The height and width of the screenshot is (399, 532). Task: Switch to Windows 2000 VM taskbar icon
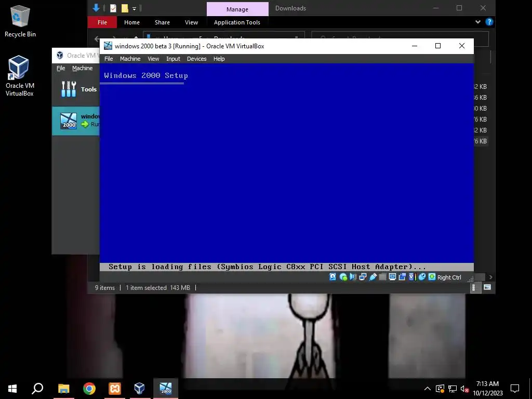(166, 389)
